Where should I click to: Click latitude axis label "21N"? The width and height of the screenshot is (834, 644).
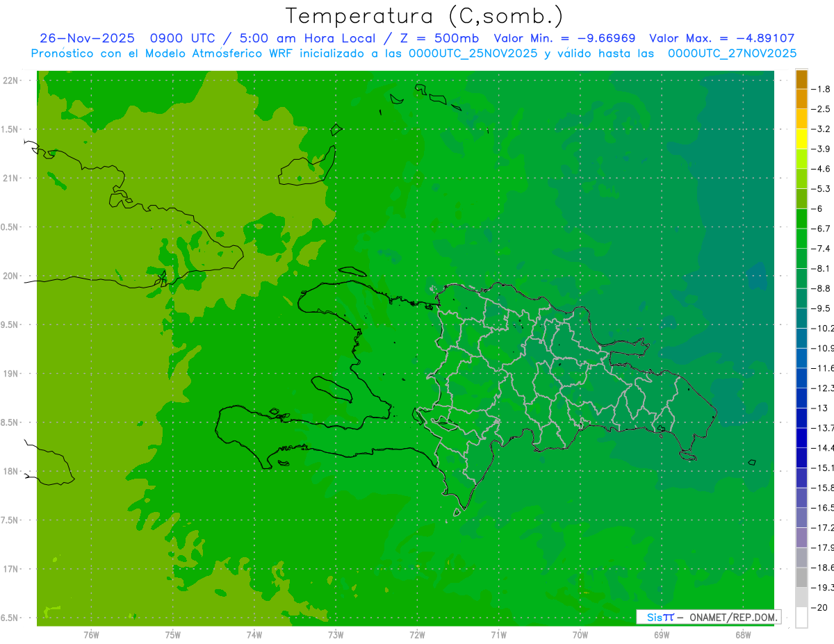[11, 179]
